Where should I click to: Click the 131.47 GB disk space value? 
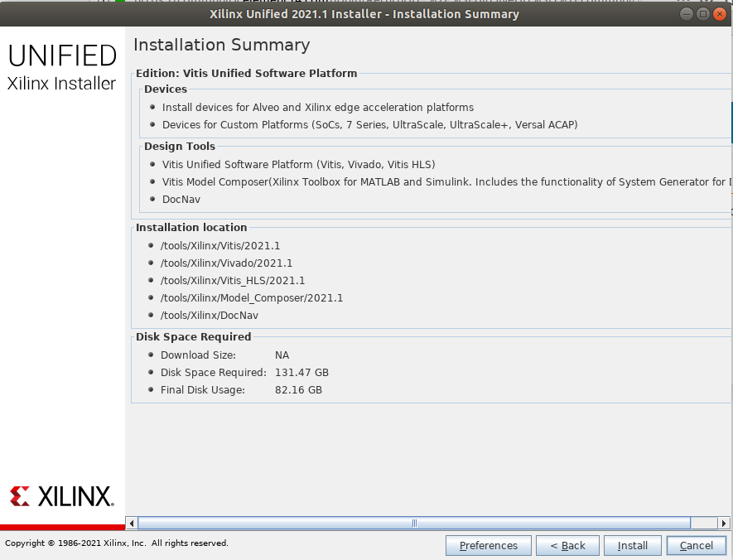click(x=301, y=373)
